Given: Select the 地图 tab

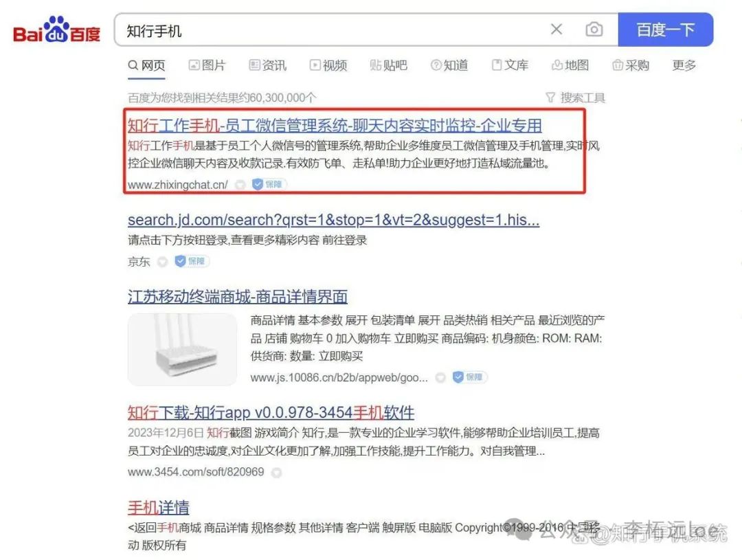Looking at the screenshot, I should (570, 65).
